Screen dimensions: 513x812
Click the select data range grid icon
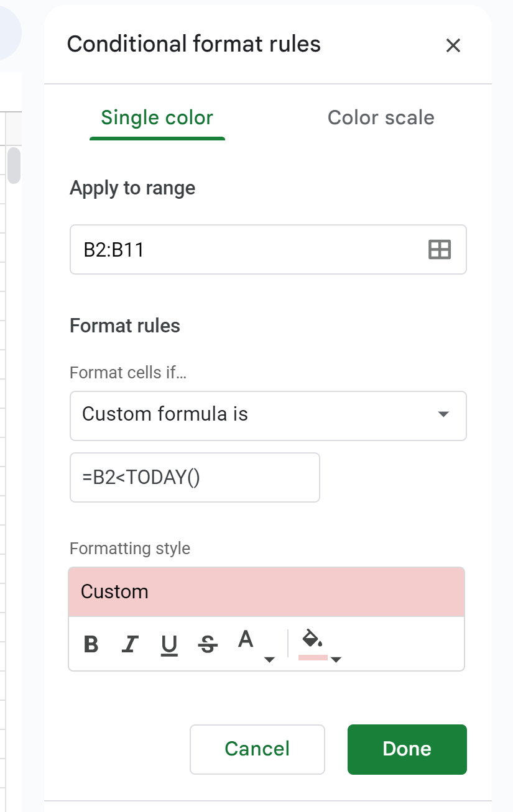click(440, 250)
